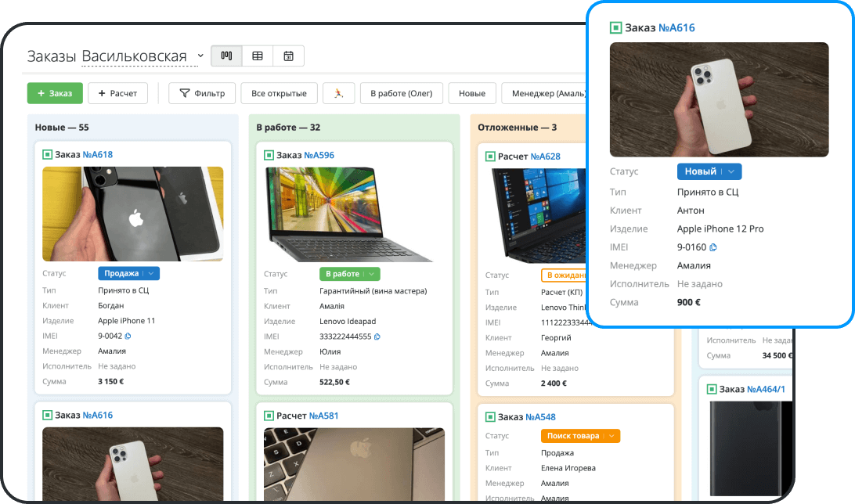Image resolution: width=855 pixels, height=504 pixels.
Task: Click green square icon of order №A618
Action: point(47,154)
